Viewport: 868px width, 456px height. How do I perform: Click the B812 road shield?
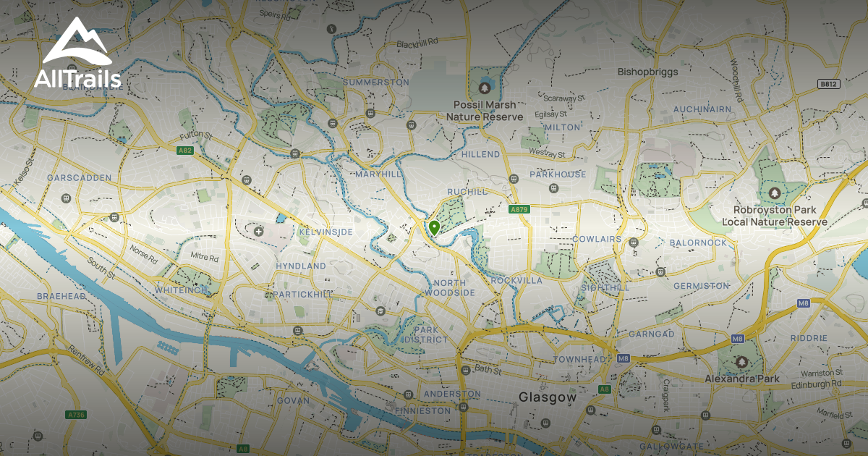click(x=828, y=85)
